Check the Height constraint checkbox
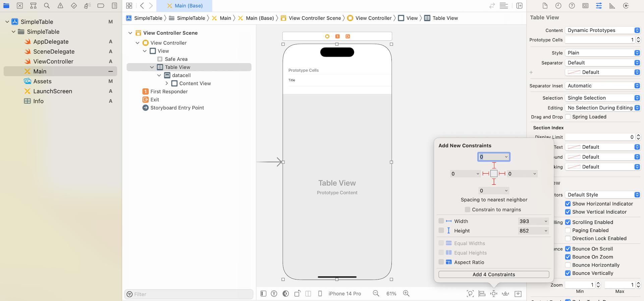 pyautogui.click(x=441, y=230)
